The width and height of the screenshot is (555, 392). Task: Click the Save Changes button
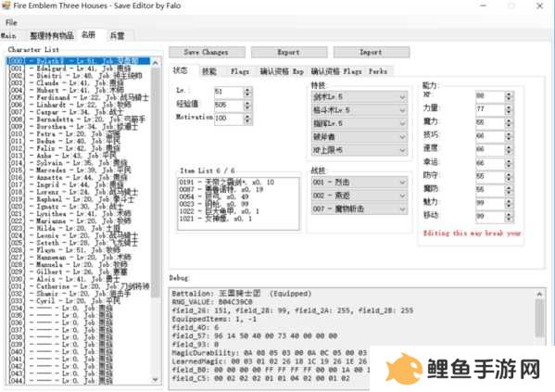tap(207, 52)
